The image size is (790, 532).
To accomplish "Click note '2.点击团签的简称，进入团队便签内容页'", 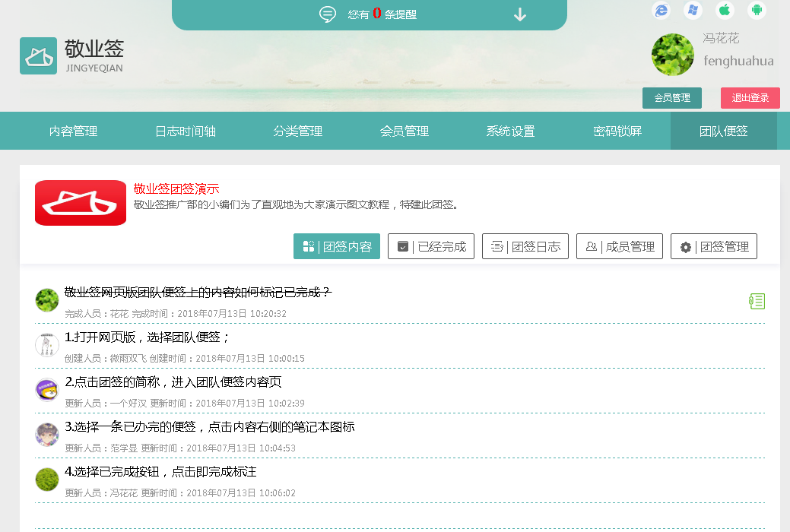I will click(173, 382).
